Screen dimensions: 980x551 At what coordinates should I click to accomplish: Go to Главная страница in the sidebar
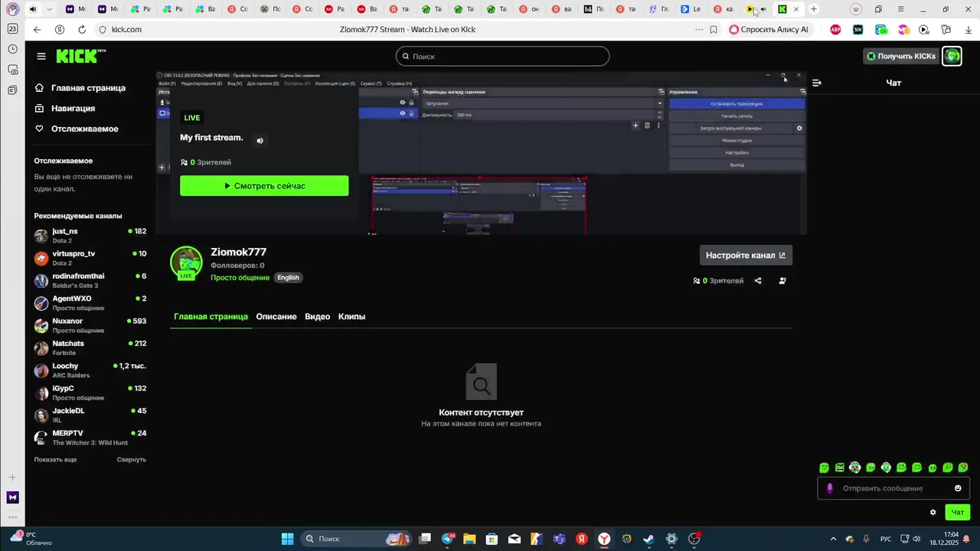[89, 88]
